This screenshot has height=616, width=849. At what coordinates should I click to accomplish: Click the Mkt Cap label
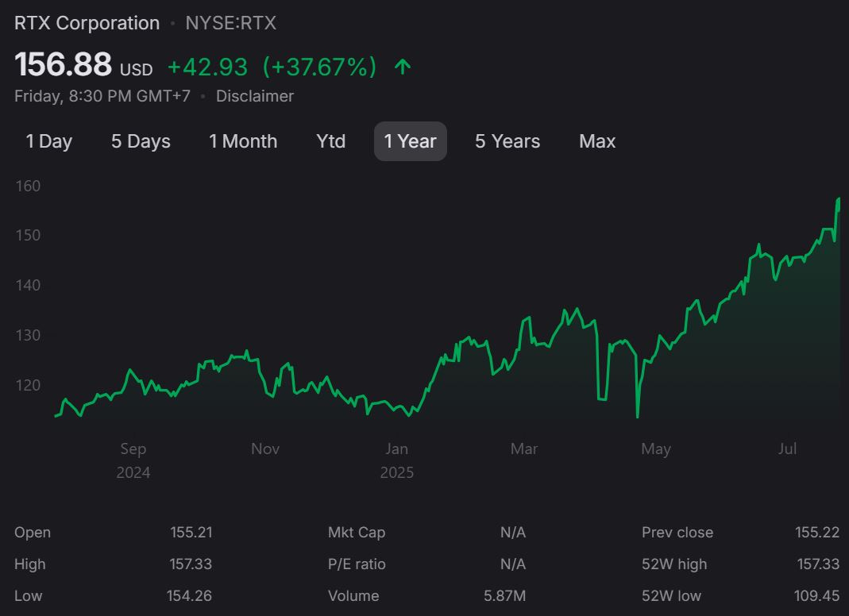tap(357, 532)
